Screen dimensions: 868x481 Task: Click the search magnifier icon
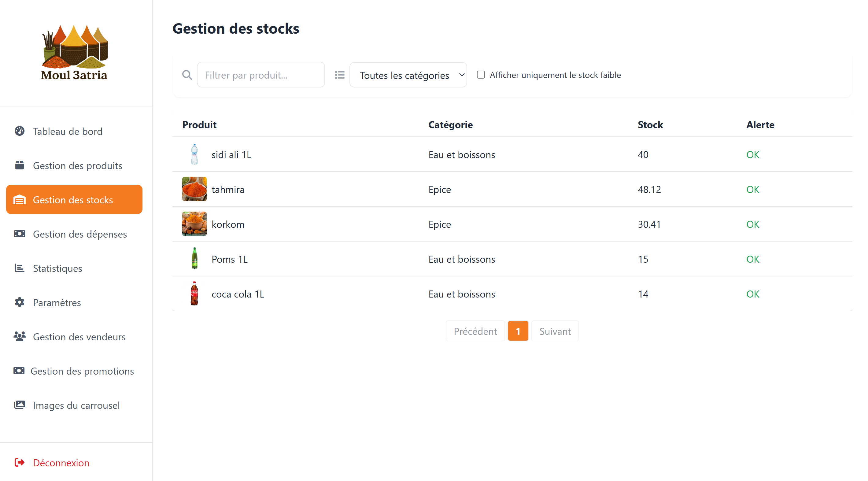pos(187,75)
